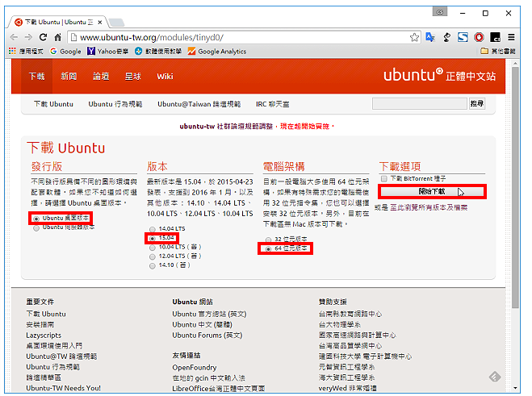Screen dimensions: 532x396
Task: Check the 下載 BitTorrent 種子 checkbox
Action: [383, 179]
